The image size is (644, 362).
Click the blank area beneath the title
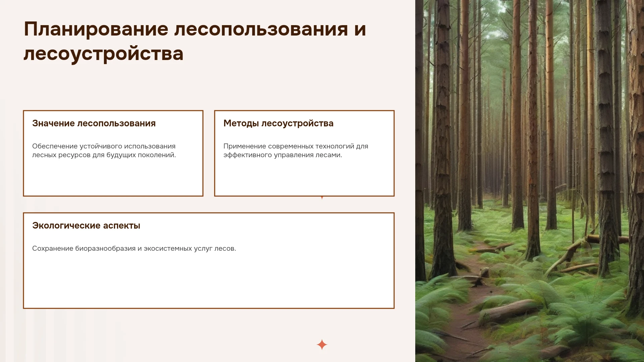[x=208, y=87]
